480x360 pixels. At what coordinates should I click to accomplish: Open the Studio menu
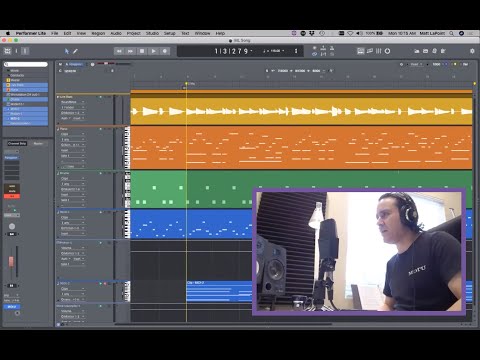click(x=152, y=33)
